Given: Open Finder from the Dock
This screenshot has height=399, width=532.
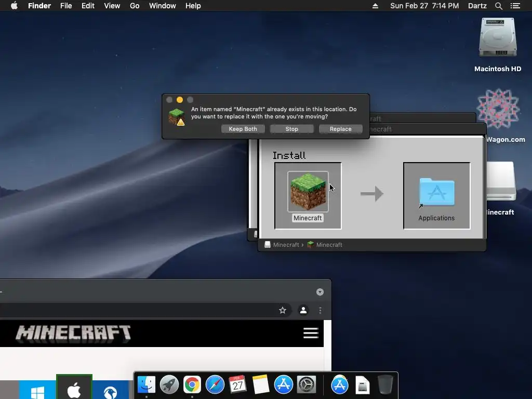Looking at the screenshot, I should (147, 384).
